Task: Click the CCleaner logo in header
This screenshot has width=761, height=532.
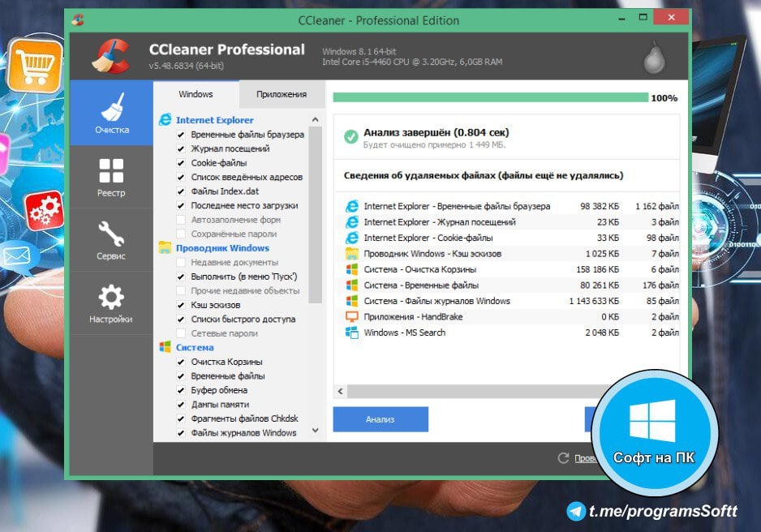Action: (110, 56)
